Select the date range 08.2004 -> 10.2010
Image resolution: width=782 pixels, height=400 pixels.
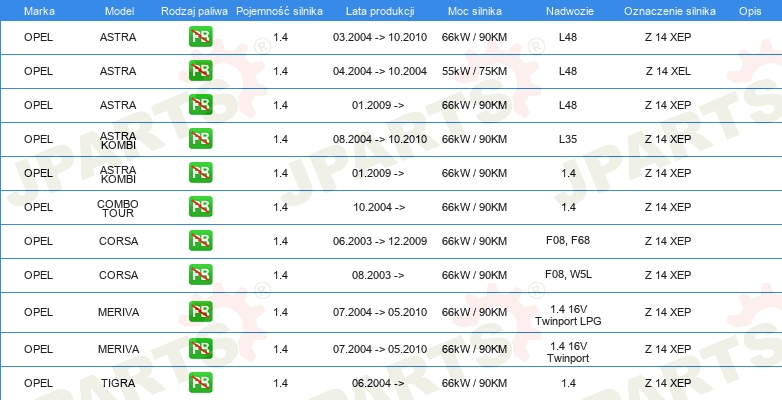tap(380, 139)
